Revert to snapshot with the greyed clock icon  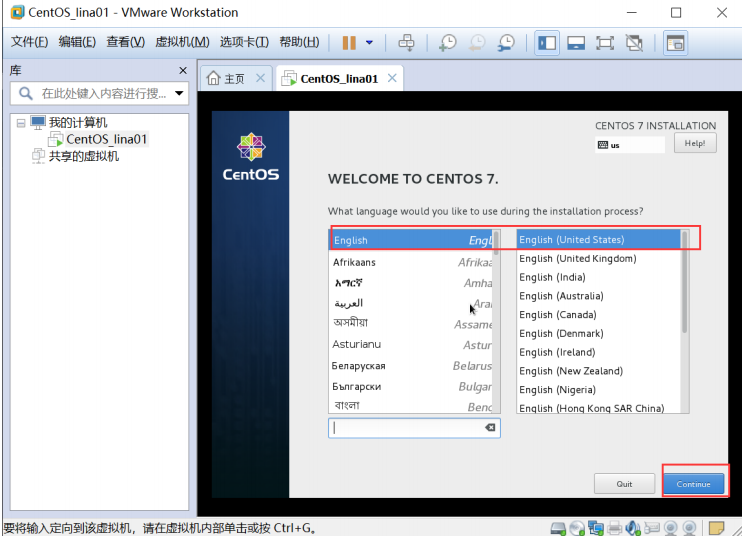pyautogui.click(x=477, y=43)
